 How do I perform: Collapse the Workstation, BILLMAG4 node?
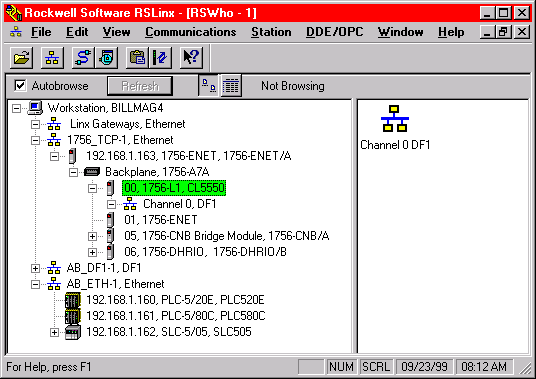[16, 108]
